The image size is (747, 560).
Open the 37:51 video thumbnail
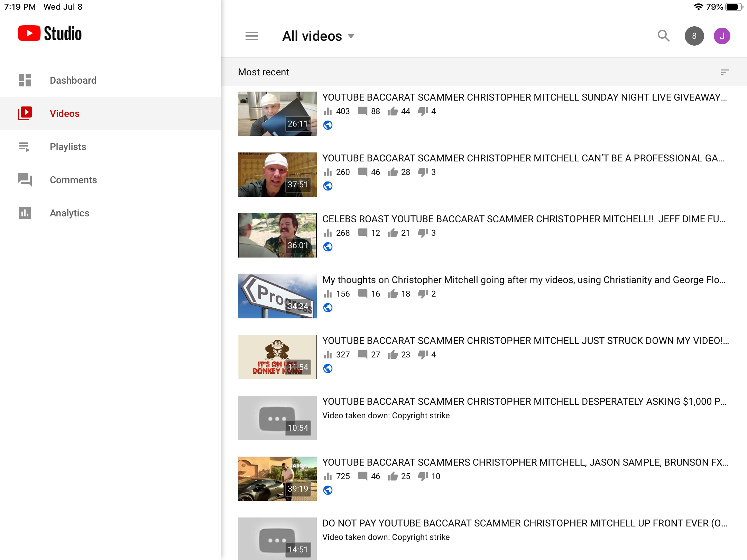coord(277,175)
